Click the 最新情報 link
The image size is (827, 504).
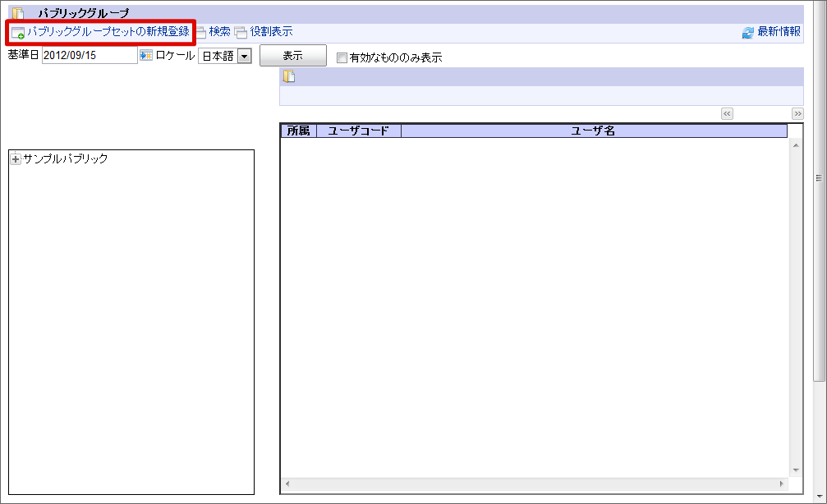point(779,32)
